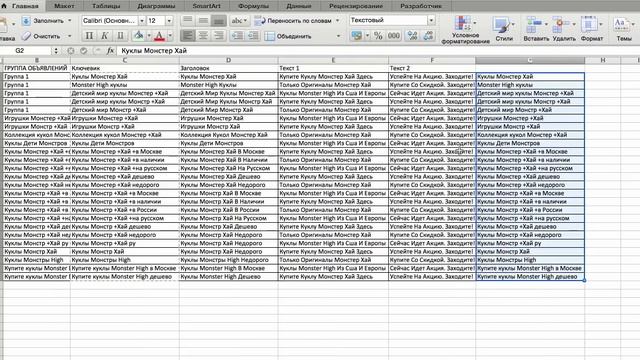Viewport: 640px width, 360px height.
Task: Click the home icon beside Главная
Action: coord(4,6)
